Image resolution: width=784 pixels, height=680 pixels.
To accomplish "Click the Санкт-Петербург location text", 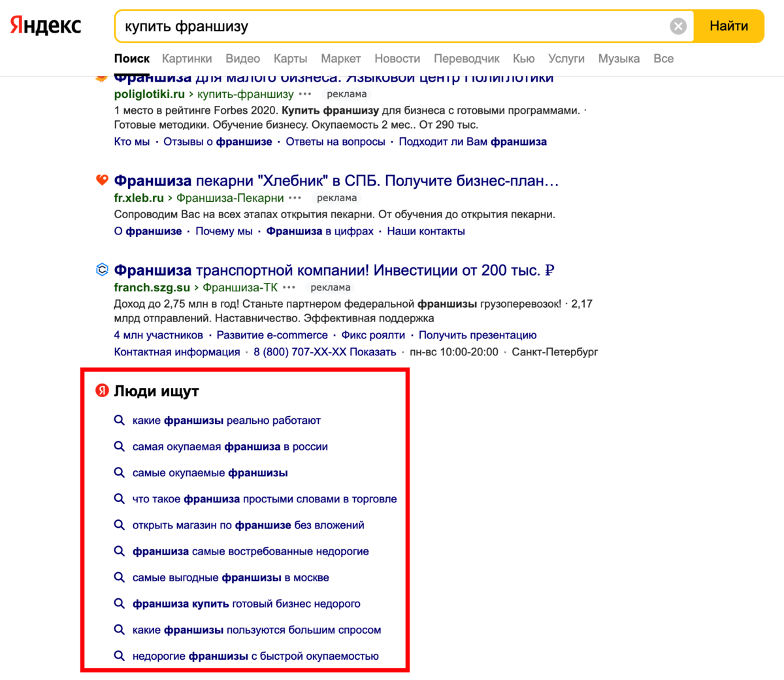I will point(555,352).
